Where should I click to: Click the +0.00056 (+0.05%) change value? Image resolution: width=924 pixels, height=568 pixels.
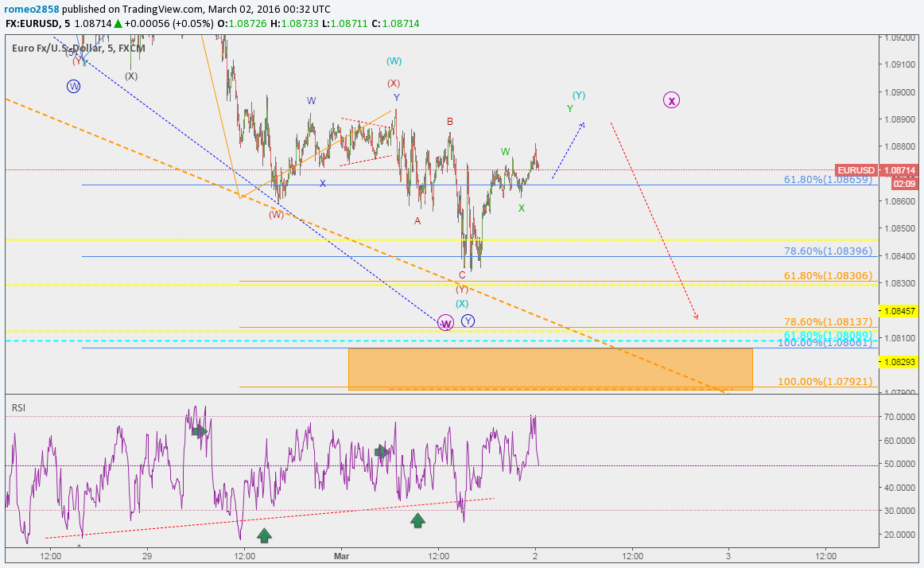[x=169, y=24]
